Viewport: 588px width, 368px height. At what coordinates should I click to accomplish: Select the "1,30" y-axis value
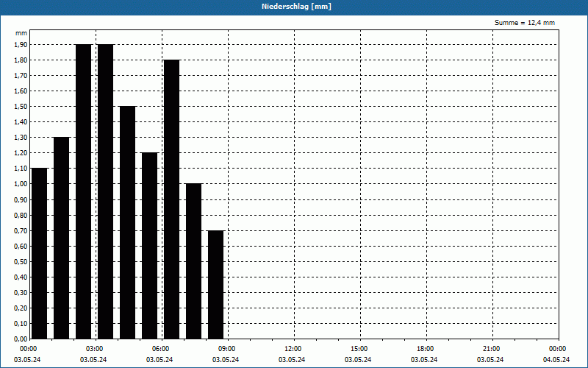[x=21, y=138]
